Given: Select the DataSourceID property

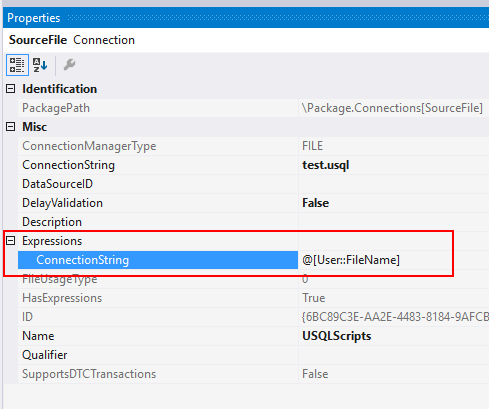Looking at the screenshot, I should click(x=57, y=184).
